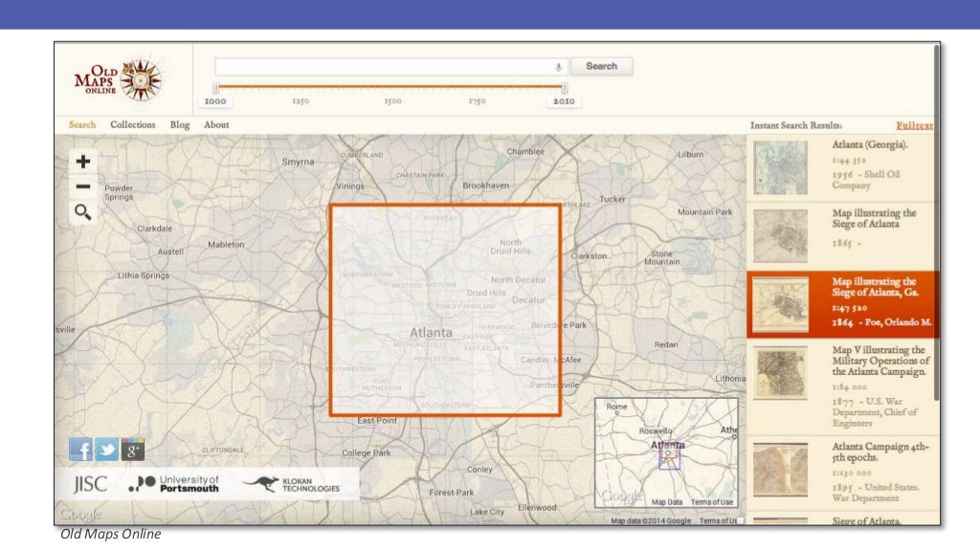The height and width of the screenshot is (551, 980).
Task: Open the About menu item
Action: tap(216, 125)
